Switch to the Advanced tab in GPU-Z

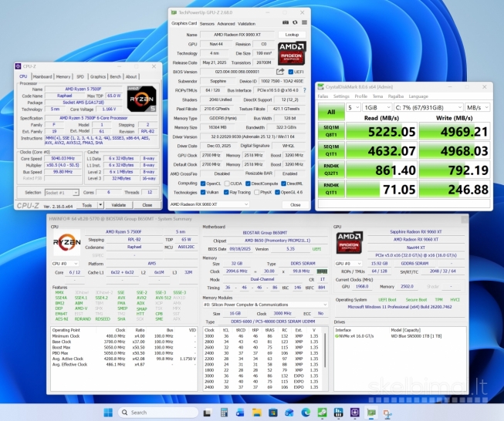click(x=226, y=24)
